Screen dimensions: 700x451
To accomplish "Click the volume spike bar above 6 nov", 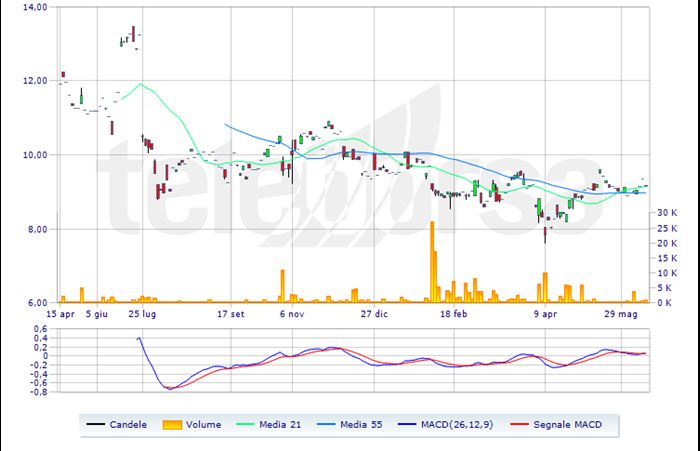I will tap(282, 286).
